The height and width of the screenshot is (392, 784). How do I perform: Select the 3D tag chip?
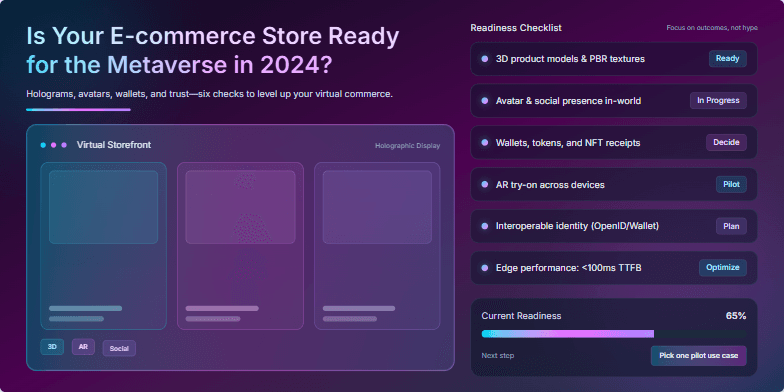pyautogui.click(x=52, y=346)
